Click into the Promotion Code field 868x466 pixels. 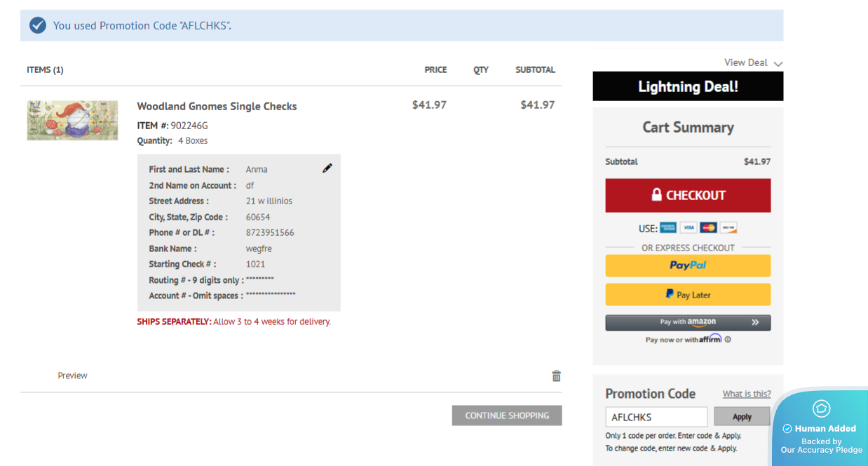656,417
